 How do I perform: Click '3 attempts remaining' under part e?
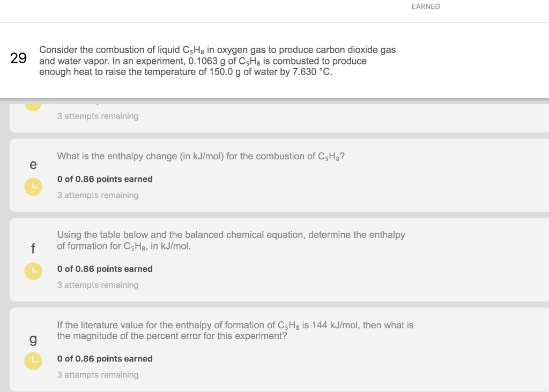click(98, 195)
